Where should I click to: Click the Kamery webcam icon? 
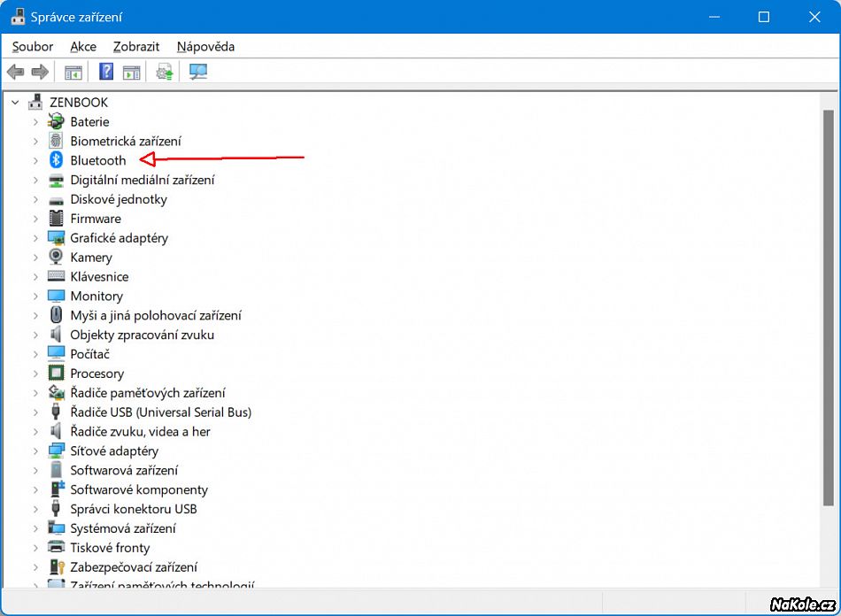[x=56, y=257]
